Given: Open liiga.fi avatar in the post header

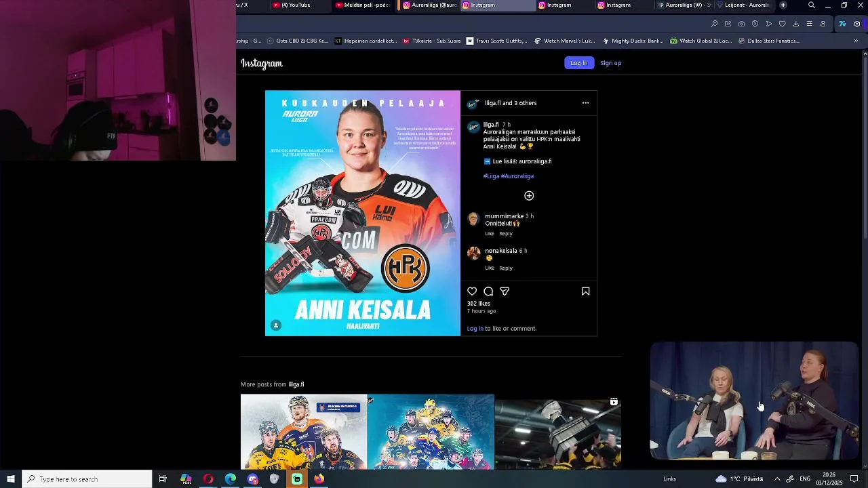Looking at the screenshot, I should (473, 103).
